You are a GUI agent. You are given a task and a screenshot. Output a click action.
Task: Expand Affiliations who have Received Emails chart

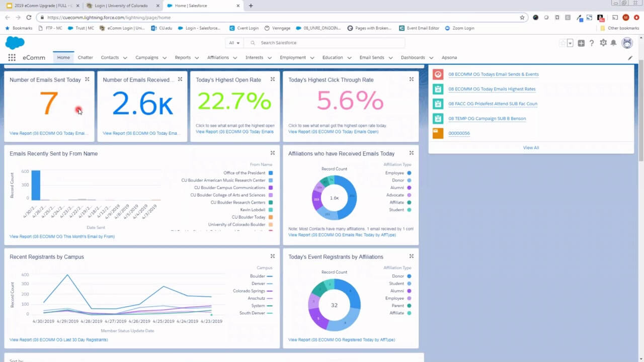click(411, 153)
